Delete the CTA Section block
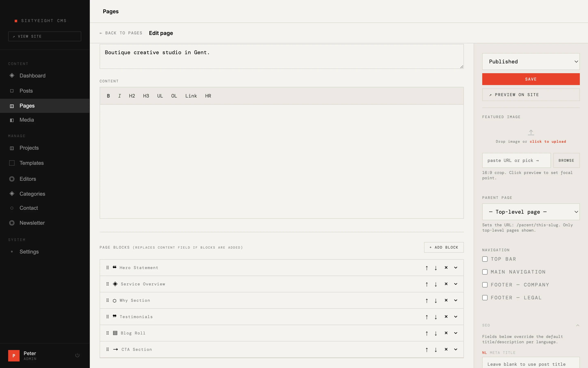588x368 pixels. coord(446,349)
